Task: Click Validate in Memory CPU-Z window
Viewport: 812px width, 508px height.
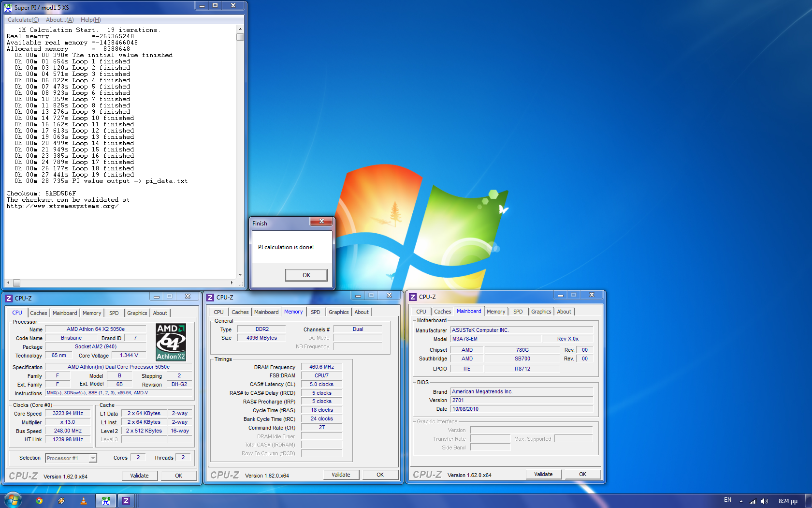Action: [341, 475]
